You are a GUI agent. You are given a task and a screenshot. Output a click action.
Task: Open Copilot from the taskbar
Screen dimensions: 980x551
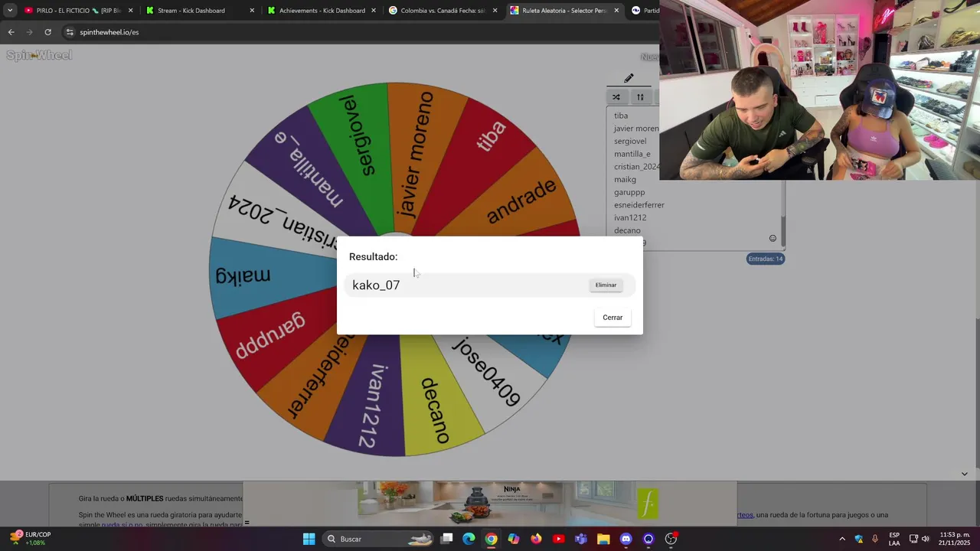514,539
